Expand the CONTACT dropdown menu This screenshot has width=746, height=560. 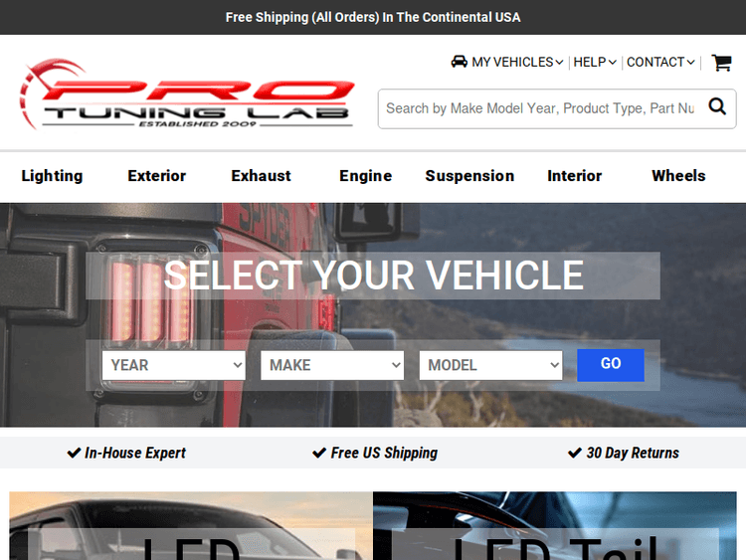click(x=660, y=62)
